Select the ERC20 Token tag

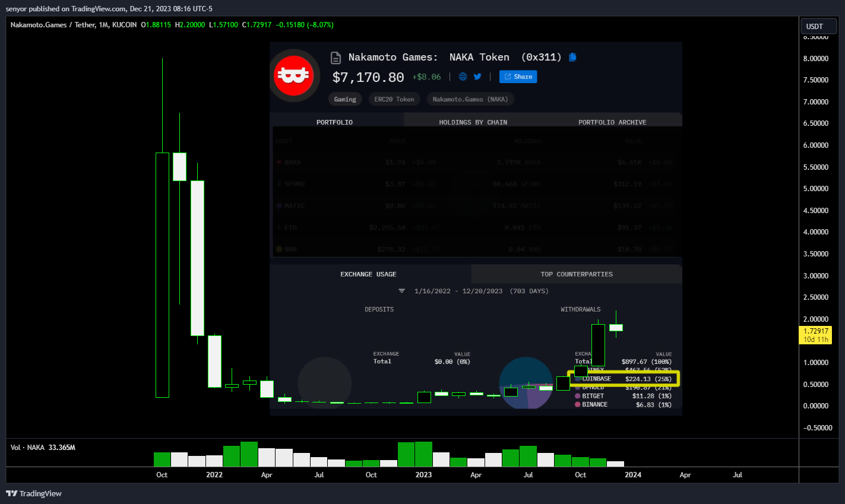(x=394, y=99)
